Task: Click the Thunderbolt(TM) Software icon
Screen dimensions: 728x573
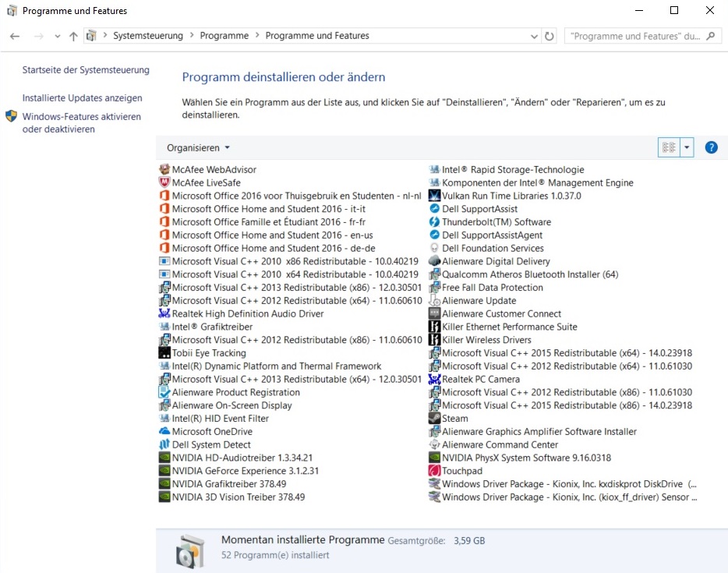Action: point(434,222)
